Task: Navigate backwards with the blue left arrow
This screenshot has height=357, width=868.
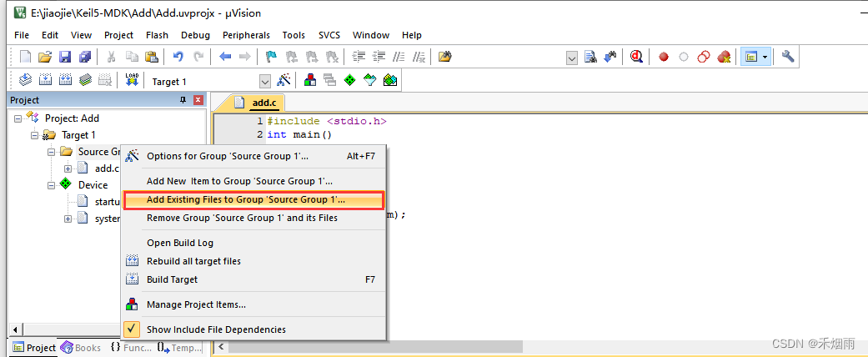Action: (x=225, y=57)
